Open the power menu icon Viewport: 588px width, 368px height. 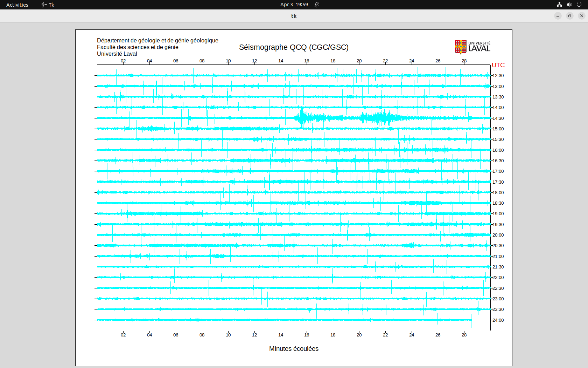click(x=579, y=5)
